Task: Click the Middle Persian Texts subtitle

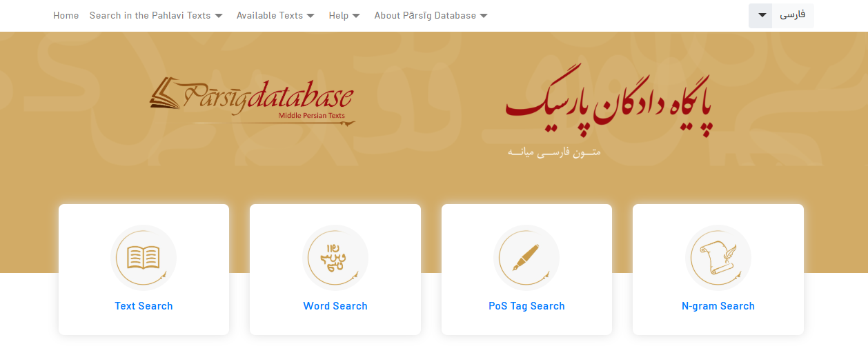Action: [x=311, y=116]
